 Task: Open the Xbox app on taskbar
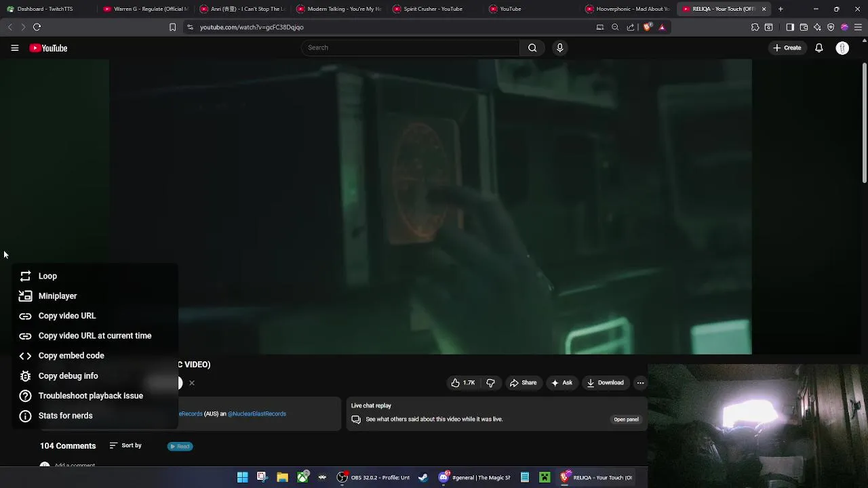coord(302,477)
